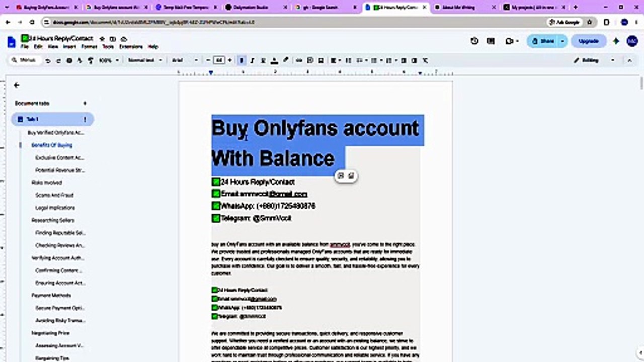Jump to Benefits Of Buying outline heading

pos(52,145)
